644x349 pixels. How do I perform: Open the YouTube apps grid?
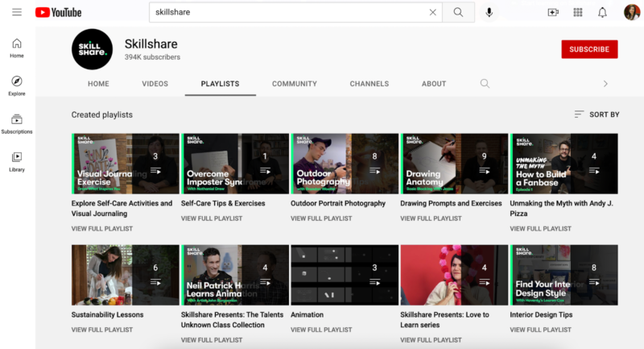pyautogui.click(x=577, y=12)
